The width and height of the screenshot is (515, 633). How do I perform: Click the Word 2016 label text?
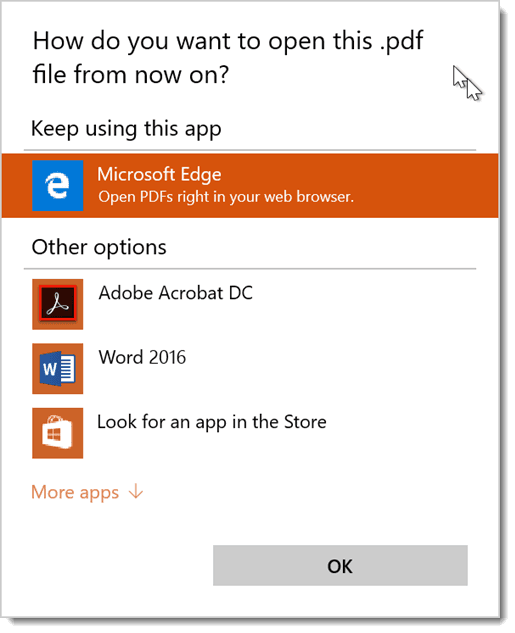[x=142, y=358]
